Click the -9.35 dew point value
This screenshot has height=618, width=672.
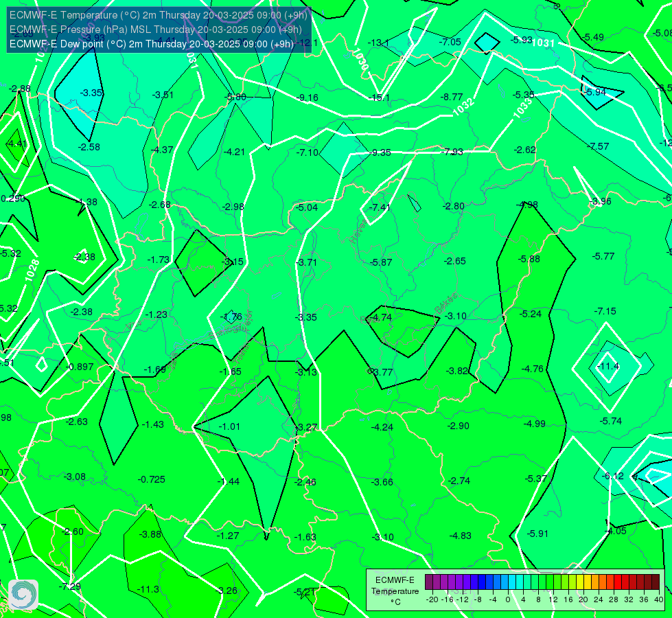[x=380, y=152]
